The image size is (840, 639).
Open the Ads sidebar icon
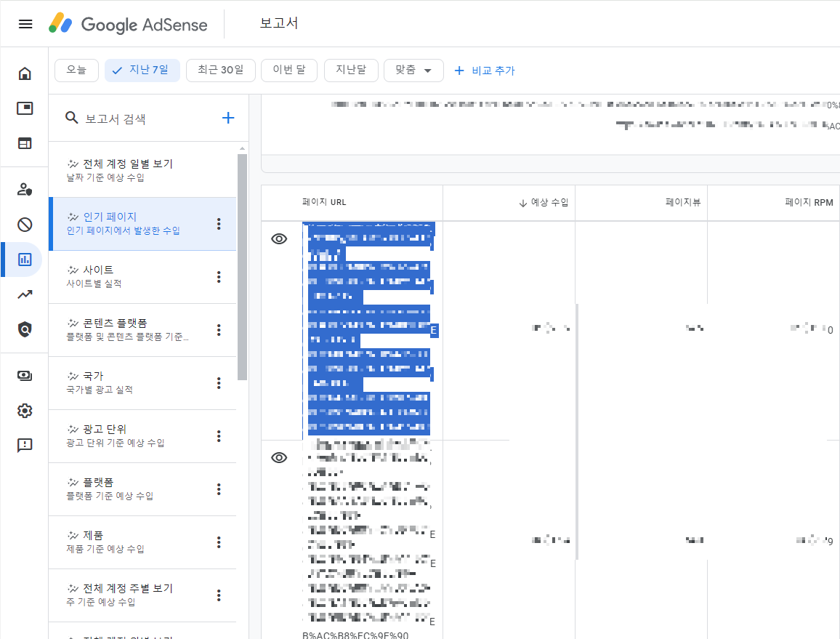(25, 108)
